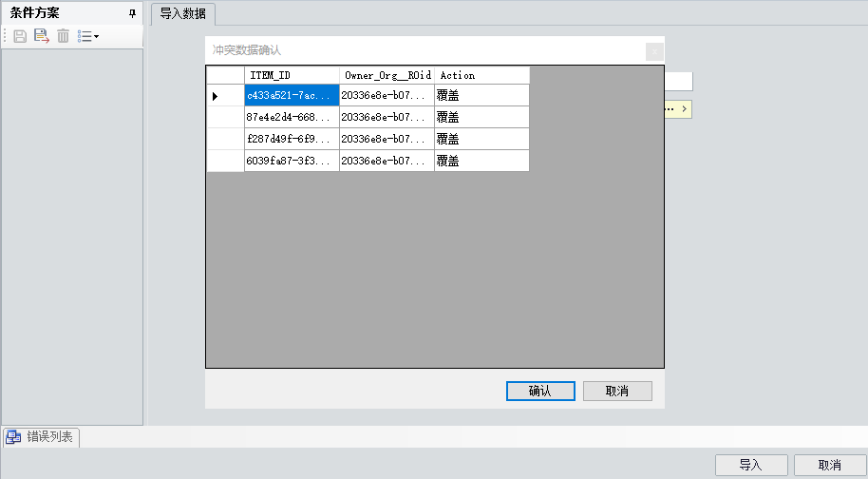868x479 pixels.
Task: Click the save-as scheme icon with red arrow
Action: tap(42, 36)
